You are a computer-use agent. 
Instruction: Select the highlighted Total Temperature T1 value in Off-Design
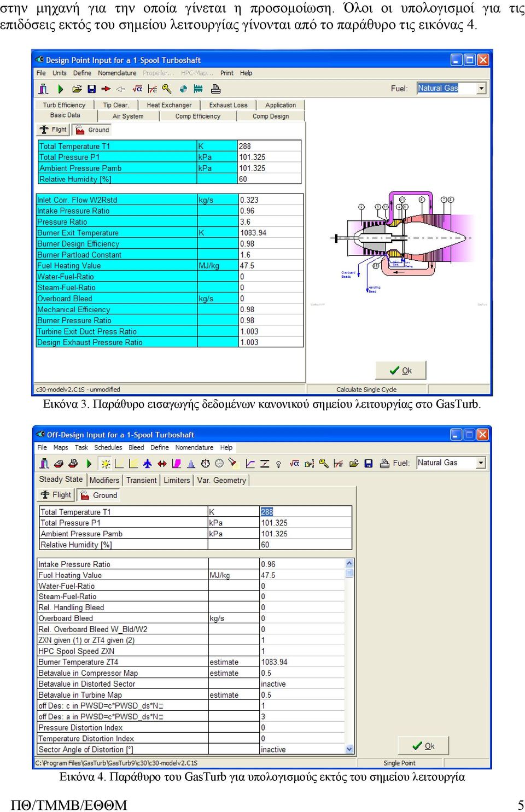point(266,512)
